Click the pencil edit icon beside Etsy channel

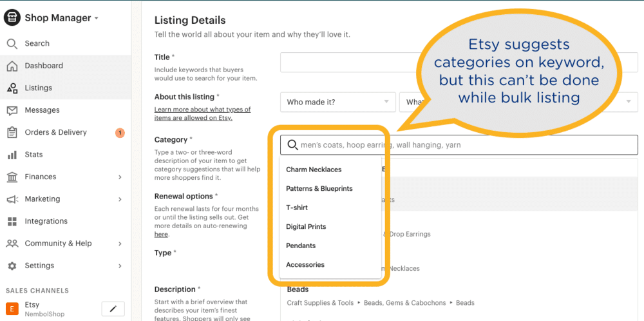tap(113, 309)
